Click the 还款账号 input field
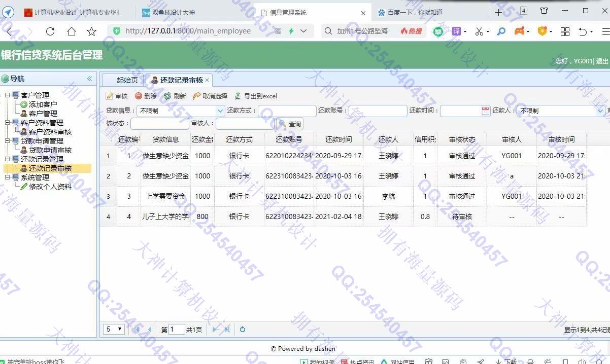This screenshot has width=610, height=364. 378,111
